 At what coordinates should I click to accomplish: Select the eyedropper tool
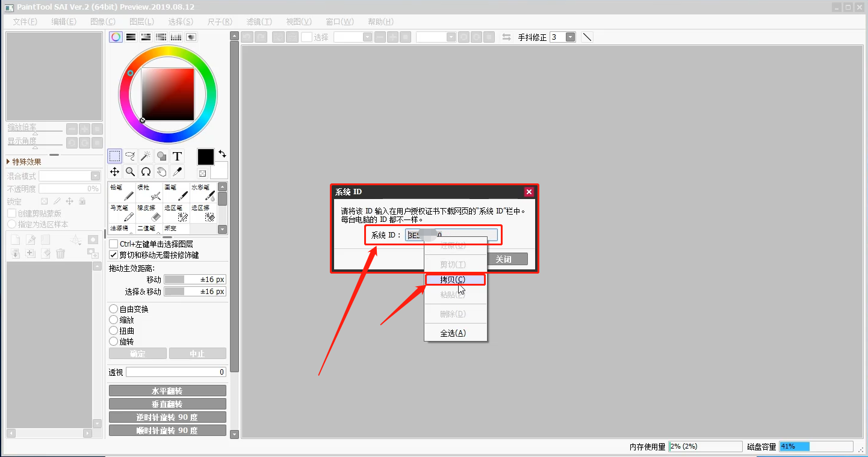point(177,172)
